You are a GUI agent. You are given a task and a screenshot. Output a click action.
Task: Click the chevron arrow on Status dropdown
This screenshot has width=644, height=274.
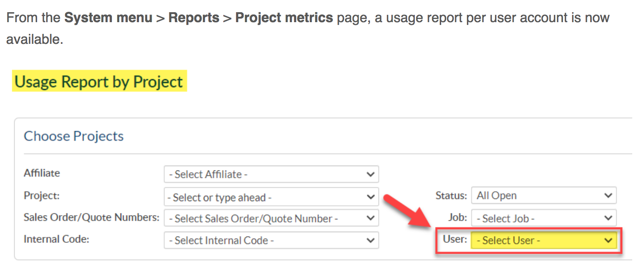608,195
